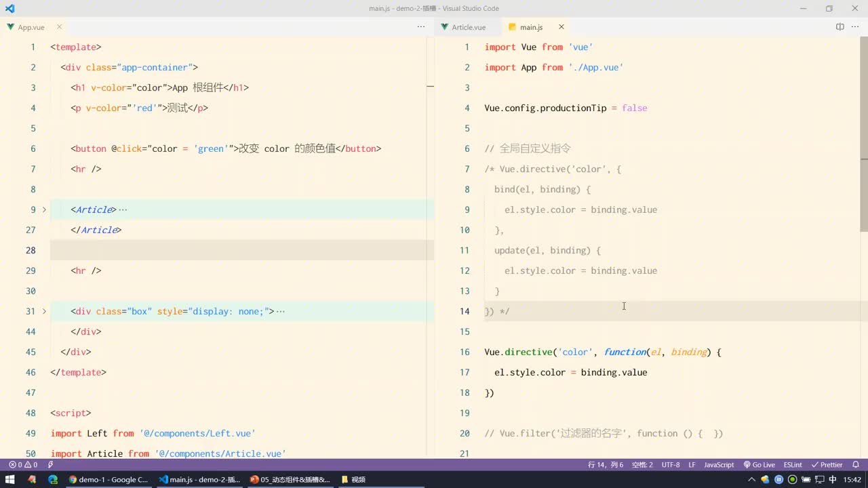This screenshot has width=868, height=488.
Task: Click the green circle tray icon
Action: pyautogui.click(x=792, y=479)
